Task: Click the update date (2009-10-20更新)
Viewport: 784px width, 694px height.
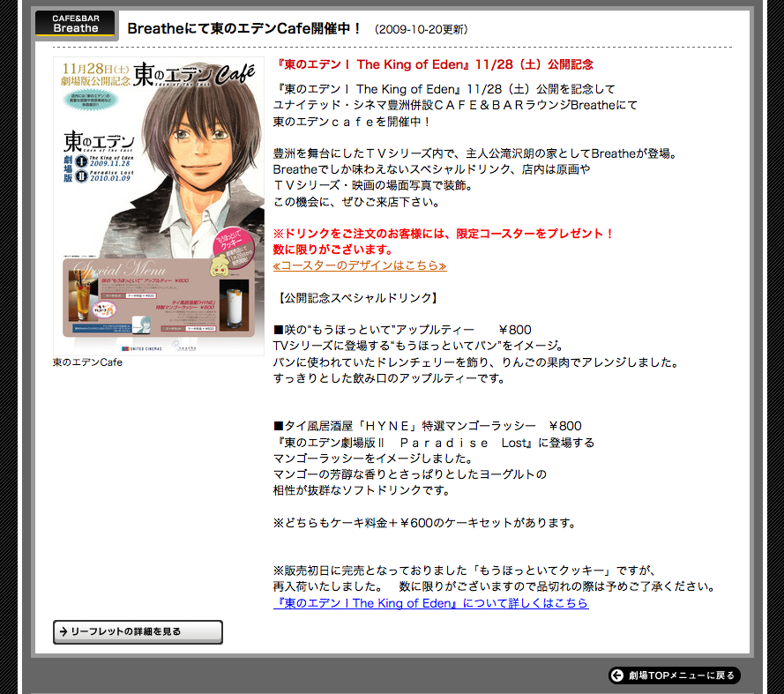Action: 421,29
